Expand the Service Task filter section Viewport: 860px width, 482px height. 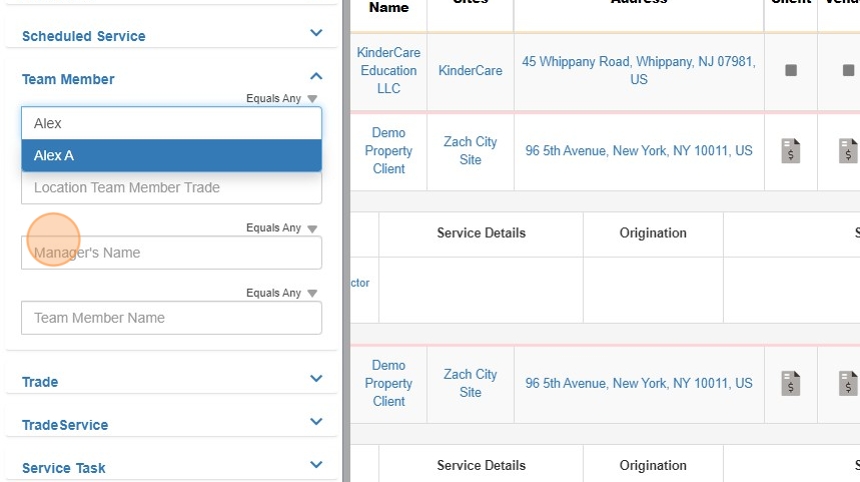pos(316,466)
